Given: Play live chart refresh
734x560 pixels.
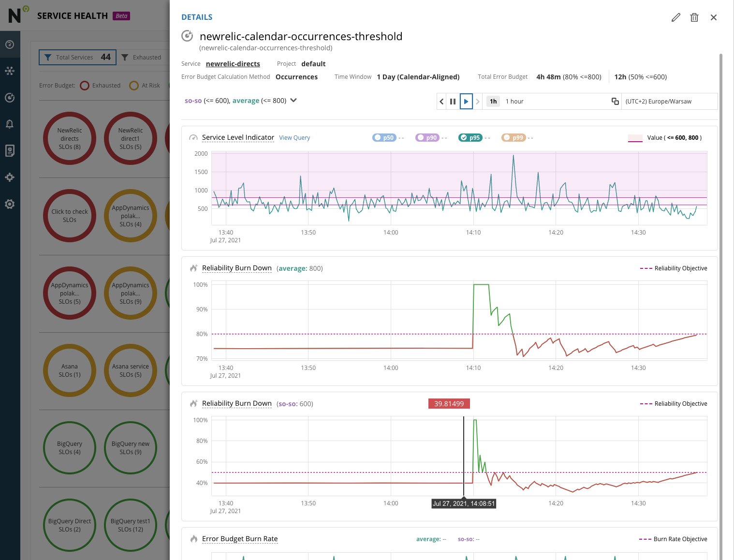Looking at the screenshot, I should 466,102.
